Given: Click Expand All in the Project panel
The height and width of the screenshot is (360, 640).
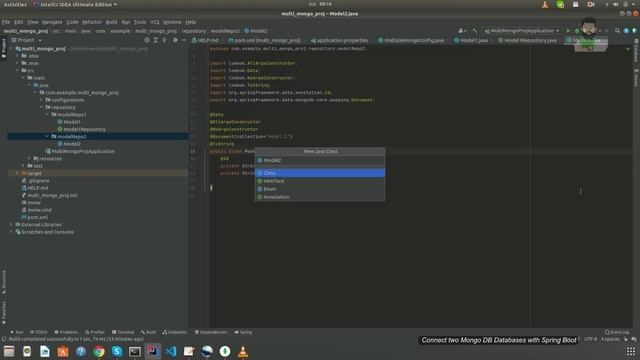Looking at the screenshot, I should click(156, 40).
